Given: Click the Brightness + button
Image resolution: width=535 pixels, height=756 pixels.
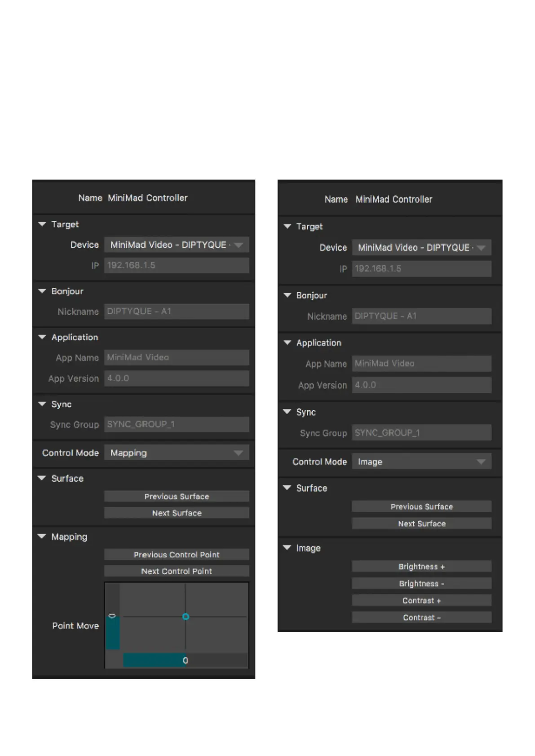Looking at the screenshot, I should pos(421,567).
